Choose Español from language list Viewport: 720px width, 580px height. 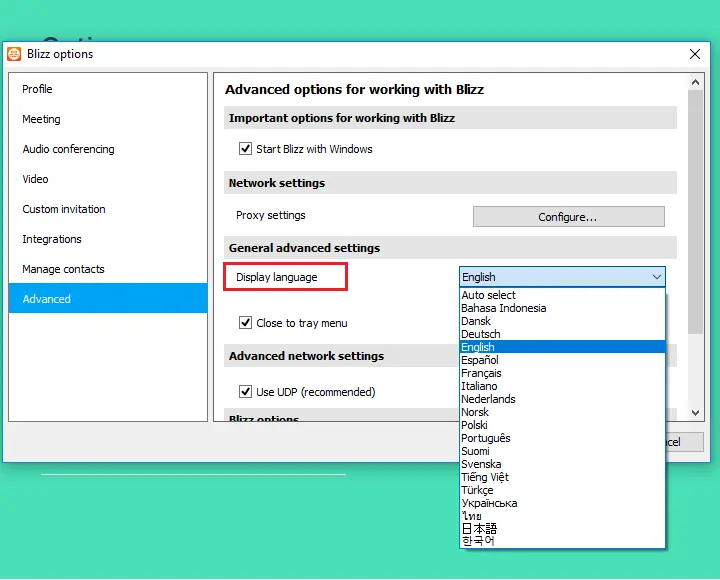[x=562, y=360]
